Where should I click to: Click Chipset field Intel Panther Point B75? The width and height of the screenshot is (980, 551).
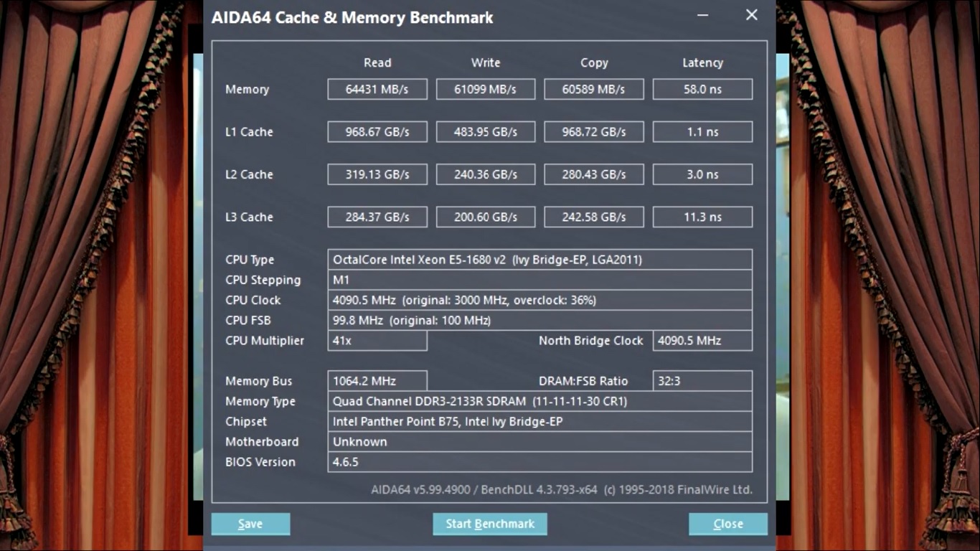click(x=540, y=421)
